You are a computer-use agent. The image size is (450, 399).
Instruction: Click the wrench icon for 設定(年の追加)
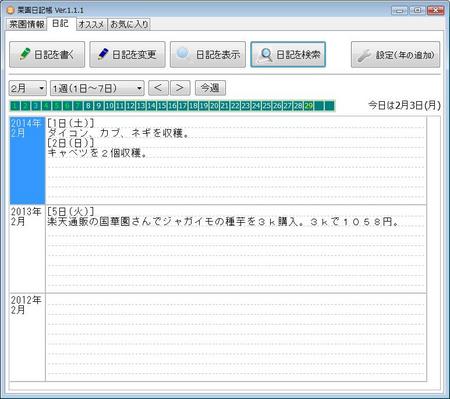click(364, 55)
